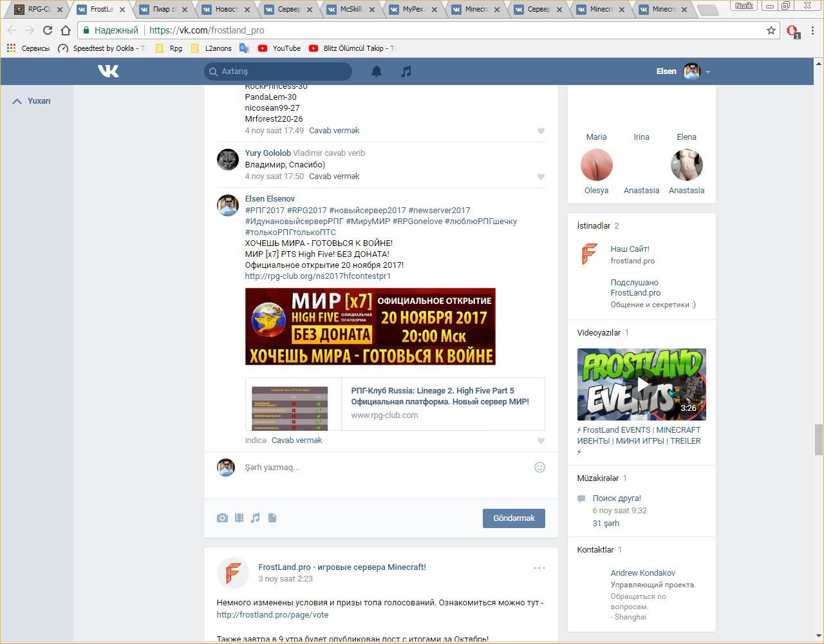Open the #newserver2017 hashtag
The image size is (824, 644).
point(439,210)
